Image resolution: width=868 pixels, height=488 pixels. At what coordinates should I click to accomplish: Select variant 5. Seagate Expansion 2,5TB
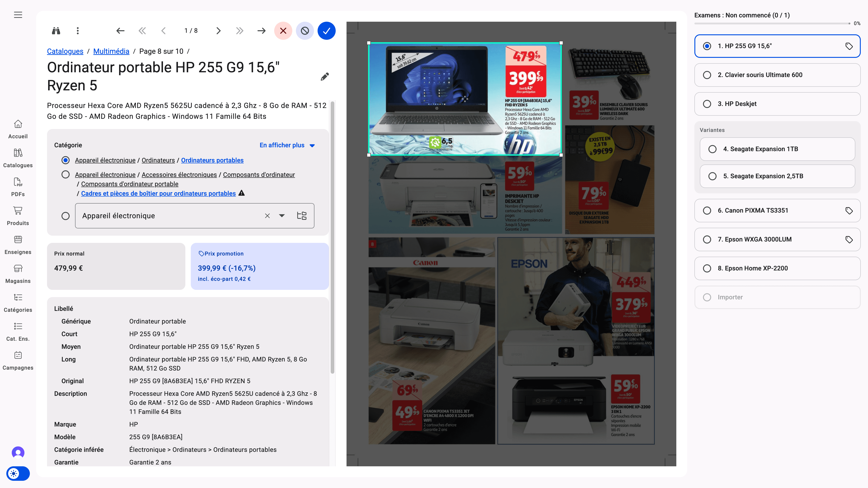[777, 176]
